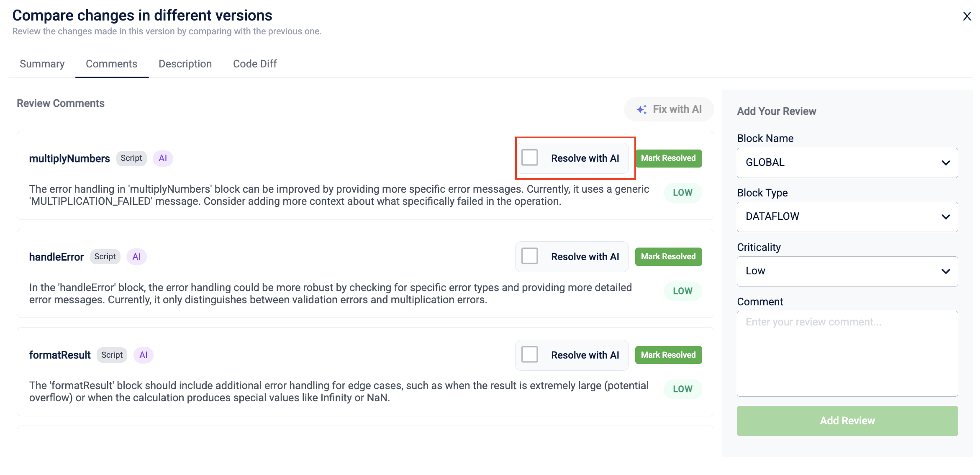Viewport: 980px width, 475px height.
Task: Close the compare changes dialog
Action: pos(967,16)
